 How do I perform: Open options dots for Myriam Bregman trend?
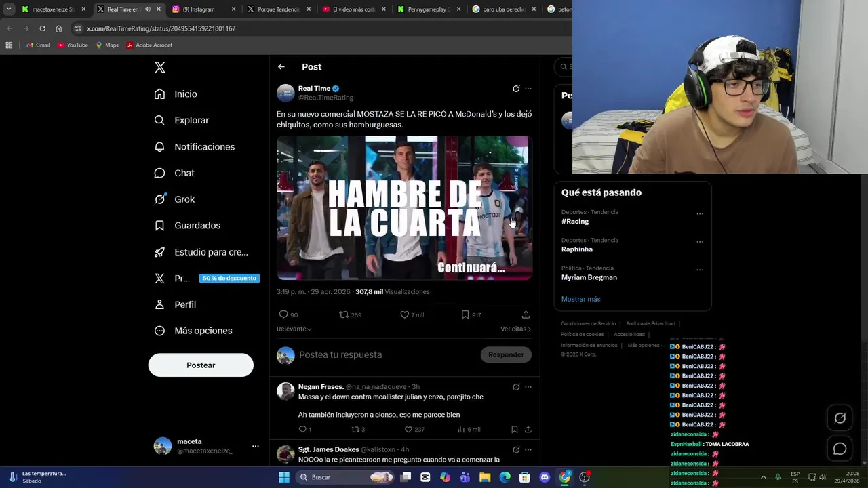700,270
